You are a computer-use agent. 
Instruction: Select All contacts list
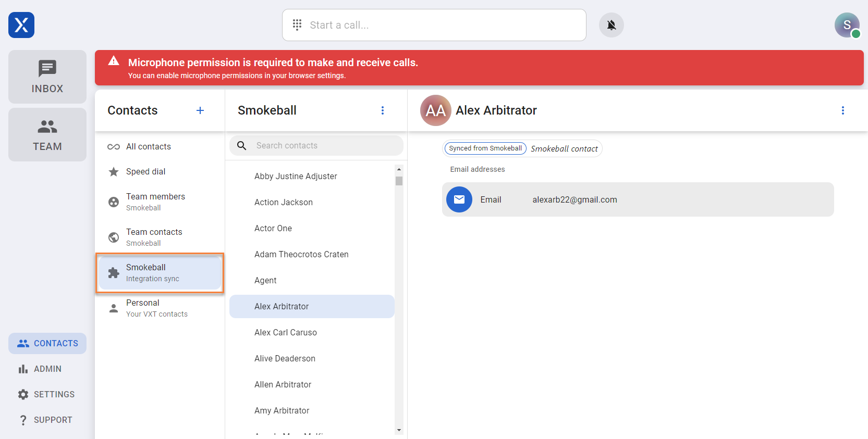[160, 146]
